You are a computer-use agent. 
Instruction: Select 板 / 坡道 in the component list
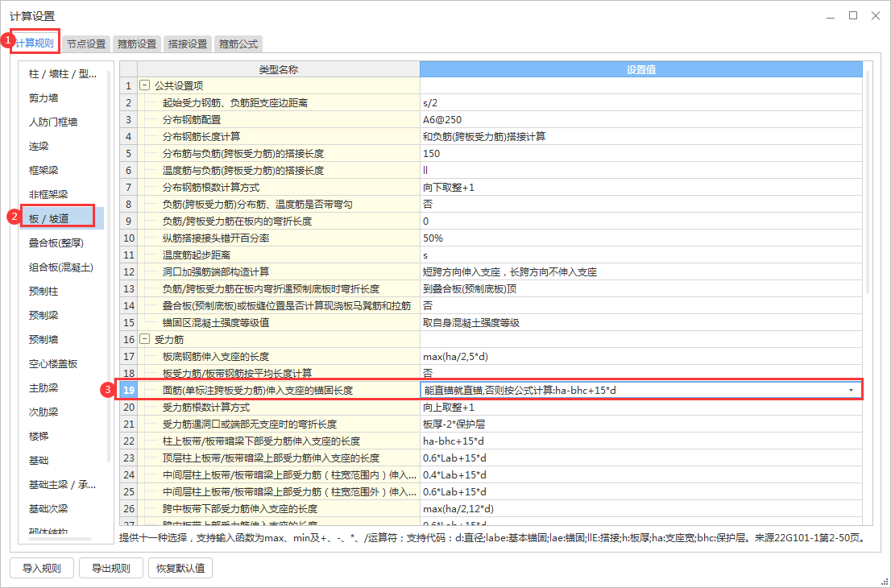click(63, 219)
